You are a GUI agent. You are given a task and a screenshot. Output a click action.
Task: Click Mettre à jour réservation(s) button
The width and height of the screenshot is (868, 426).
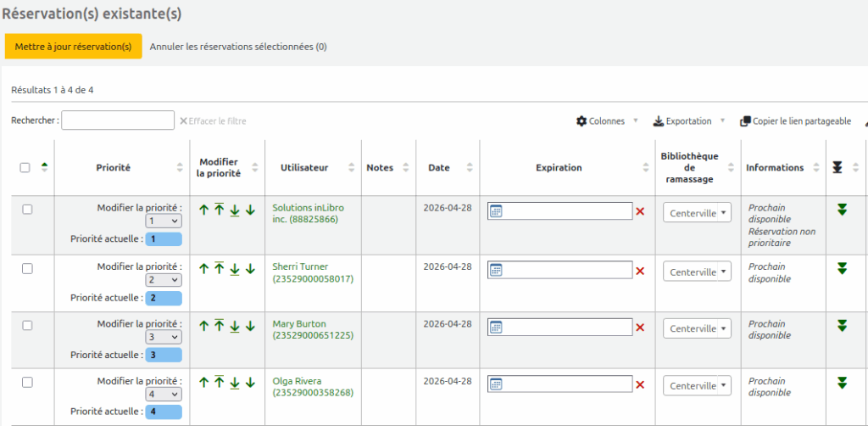(x=73, y=47)
